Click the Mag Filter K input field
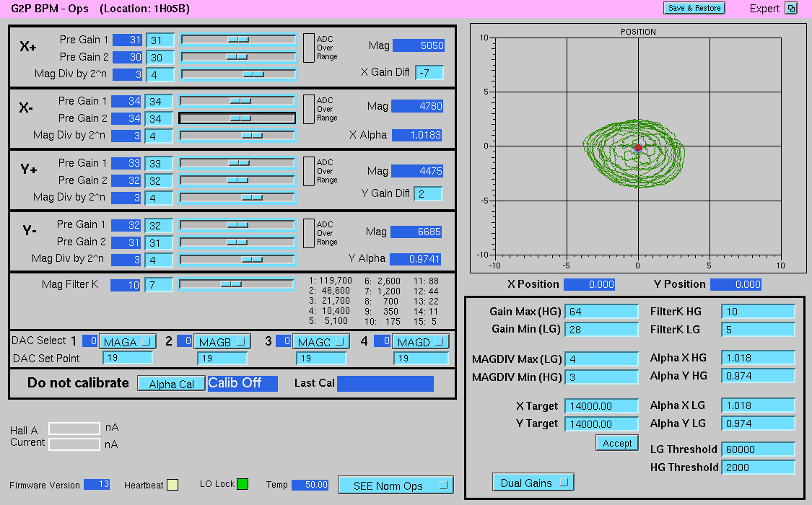 [159, 284]
